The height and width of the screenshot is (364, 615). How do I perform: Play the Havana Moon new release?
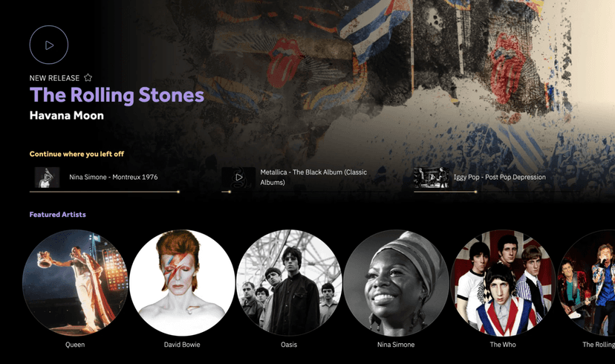click(49, 45)
